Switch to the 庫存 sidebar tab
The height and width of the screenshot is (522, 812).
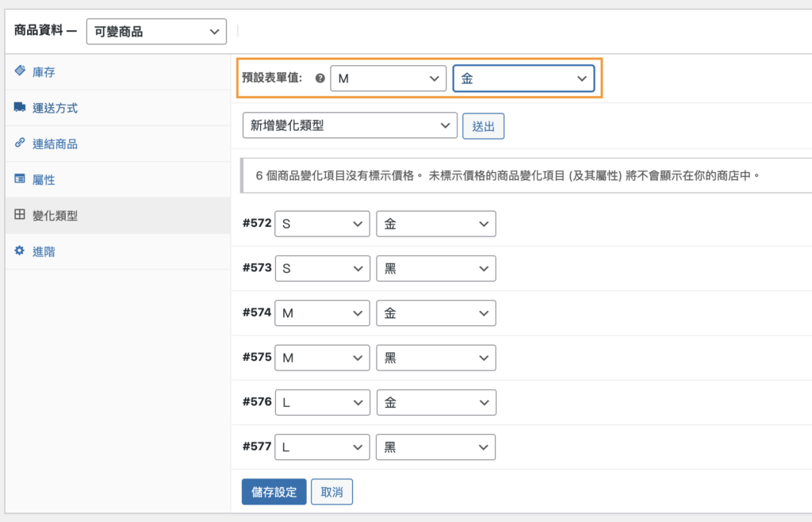45,71
